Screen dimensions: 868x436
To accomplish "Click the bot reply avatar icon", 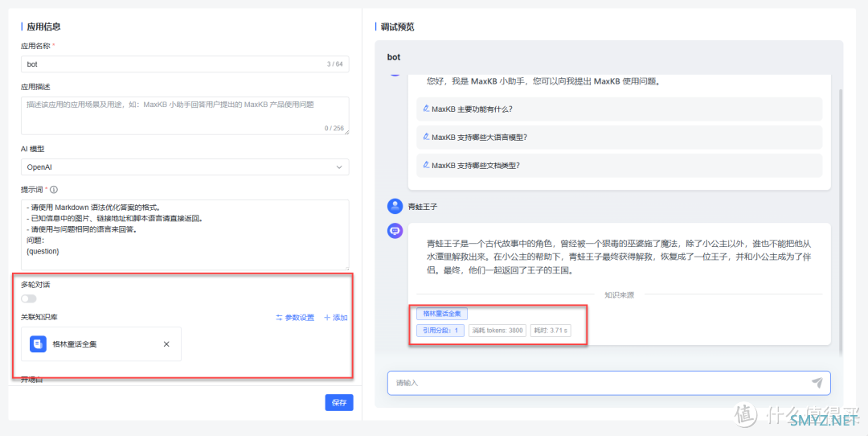I will click(395, 231).
